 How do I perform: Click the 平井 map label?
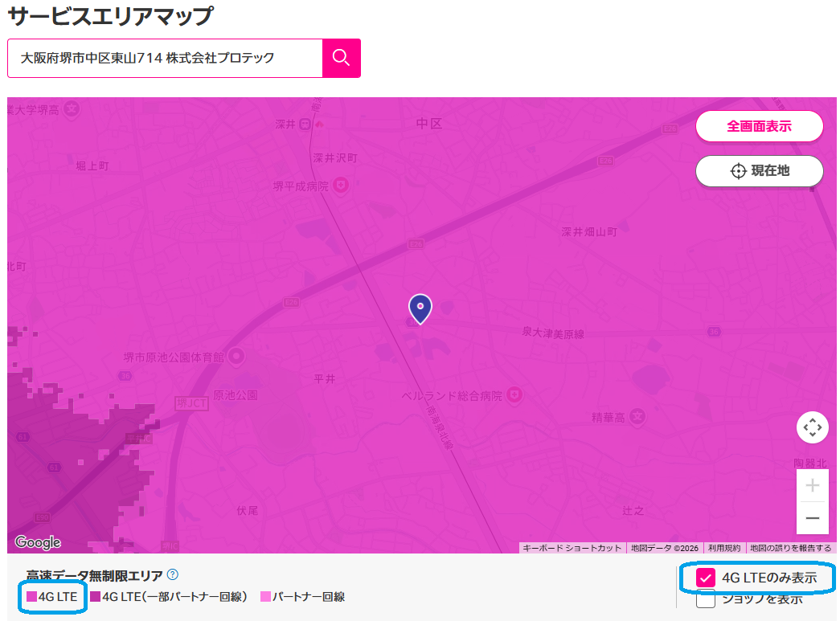click(325, 378)
